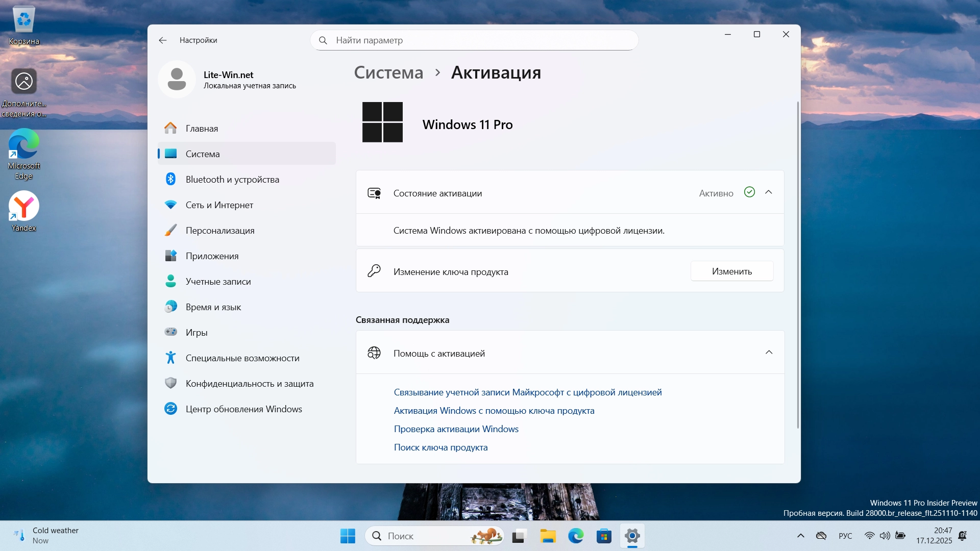Open Bluetooth и устройства section
The image size is (980, 551).
[232, 180]
